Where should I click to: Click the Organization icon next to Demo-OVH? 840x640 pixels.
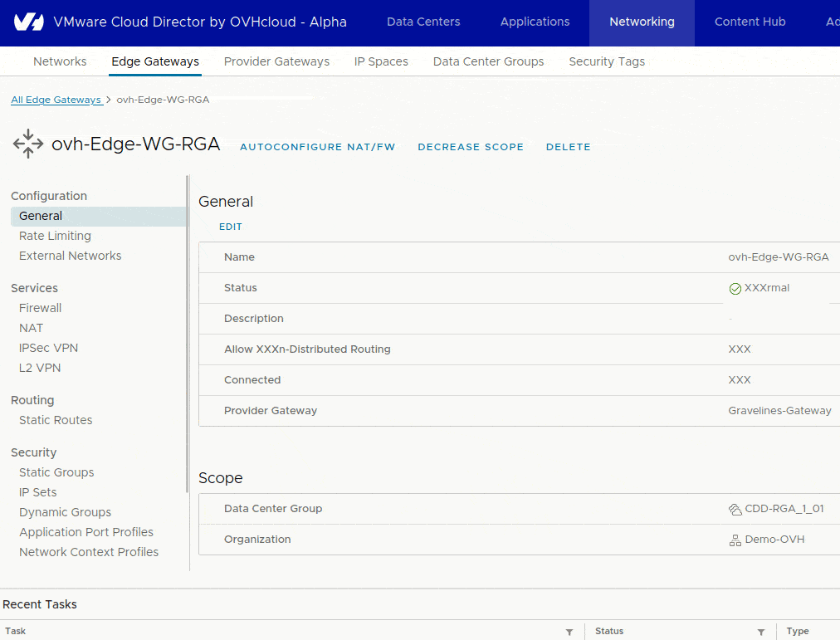tap(735, 539)
